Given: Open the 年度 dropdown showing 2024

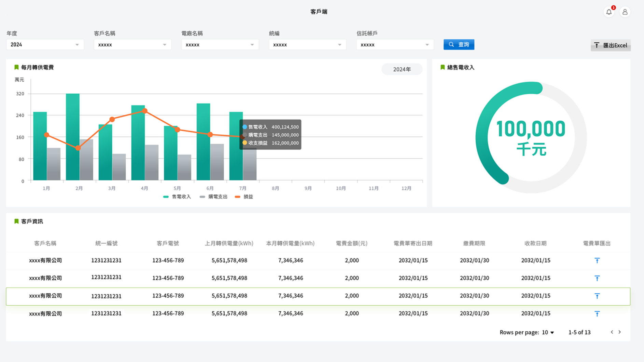Looking at the screenshot, I should [45, 44].
